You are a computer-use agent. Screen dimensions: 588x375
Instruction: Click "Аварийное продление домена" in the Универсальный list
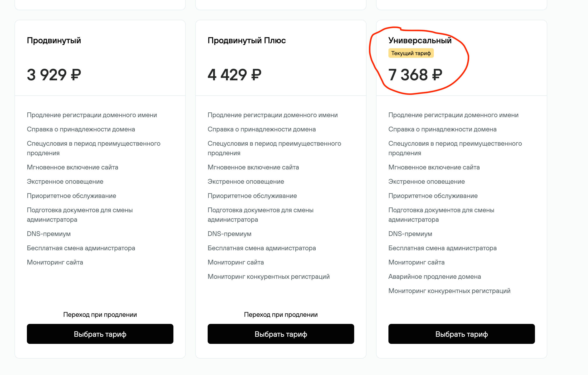[x=434, y=276]
